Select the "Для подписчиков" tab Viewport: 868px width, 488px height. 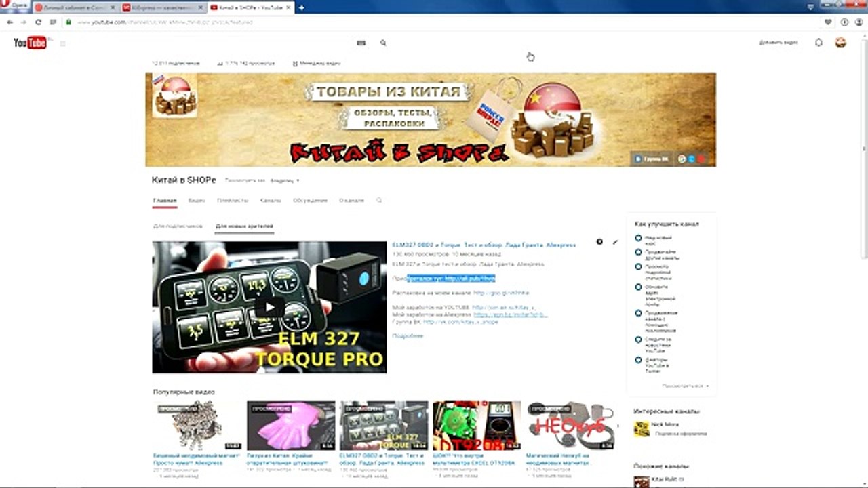point(178,226)
